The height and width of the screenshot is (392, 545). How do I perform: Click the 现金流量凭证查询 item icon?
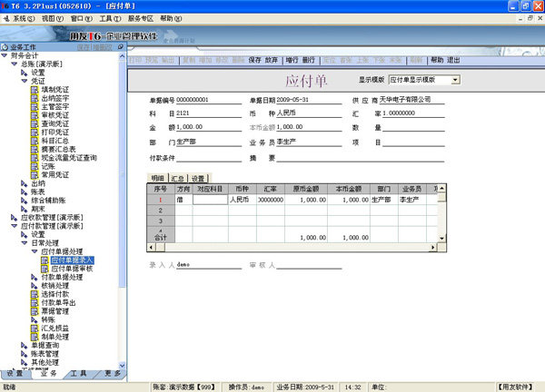35,158
